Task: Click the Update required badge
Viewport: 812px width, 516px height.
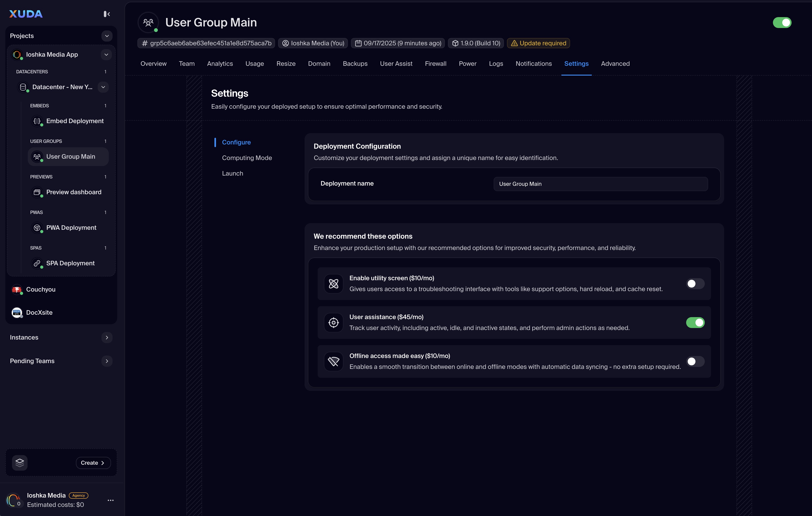Action: coord(538,43)
